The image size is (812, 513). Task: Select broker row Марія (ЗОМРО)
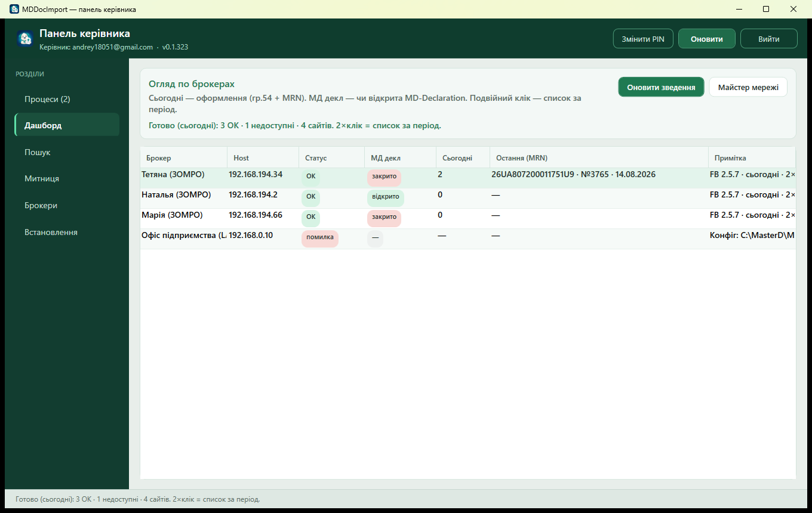[x=468, y=219]
